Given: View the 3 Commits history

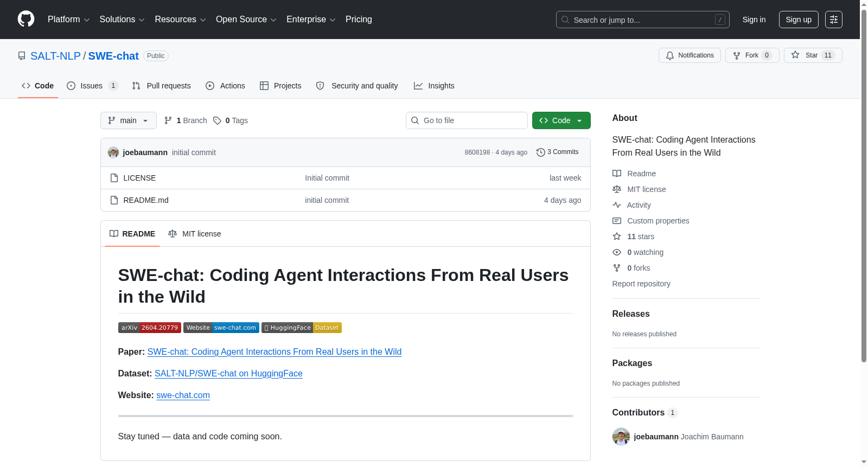Looking at the screenshot, I should (x=557, y=152).
